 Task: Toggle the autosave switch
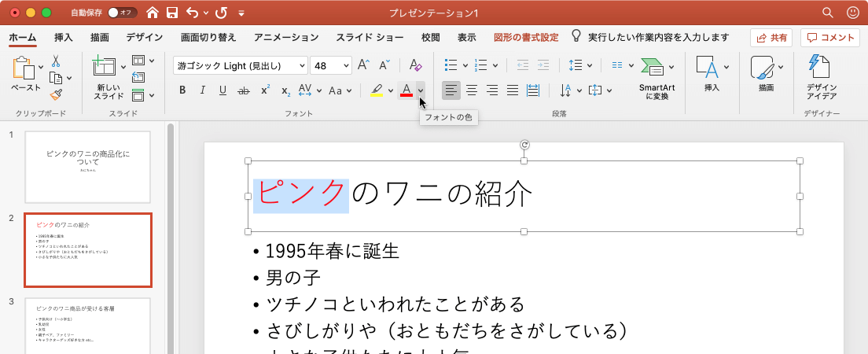pos(123,12)
